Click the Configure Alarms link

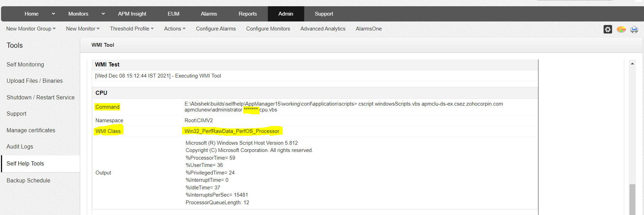(x=216, y=29)
